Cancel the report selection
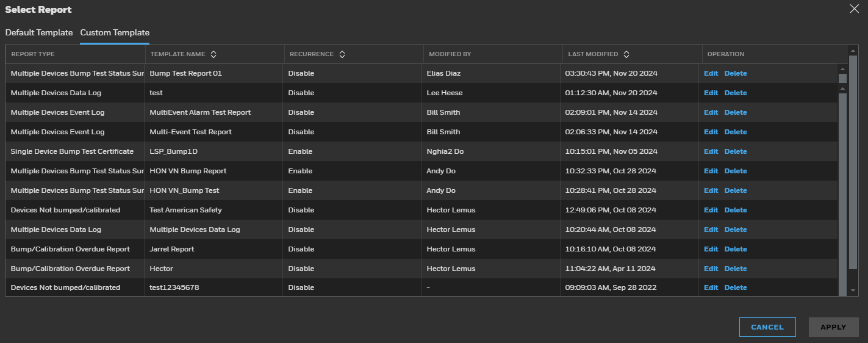 click(x=767, y=327)
